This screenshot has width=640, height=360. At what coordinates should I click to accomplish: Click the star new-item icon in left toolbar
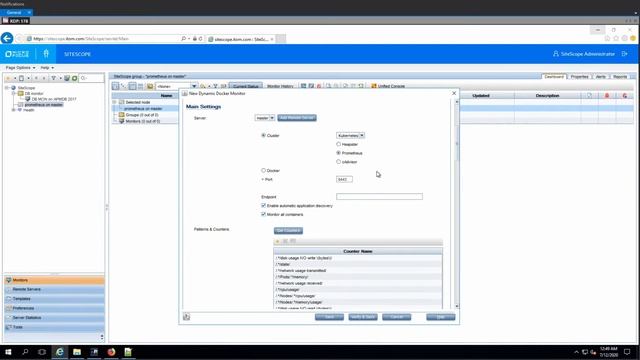point(8,78)
